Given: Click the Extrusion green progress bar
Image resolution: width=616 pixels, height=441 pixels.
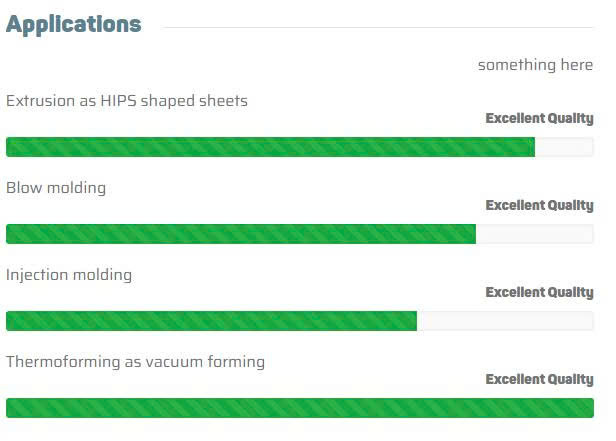Looking at the screenshot, I should click(270, 147).
